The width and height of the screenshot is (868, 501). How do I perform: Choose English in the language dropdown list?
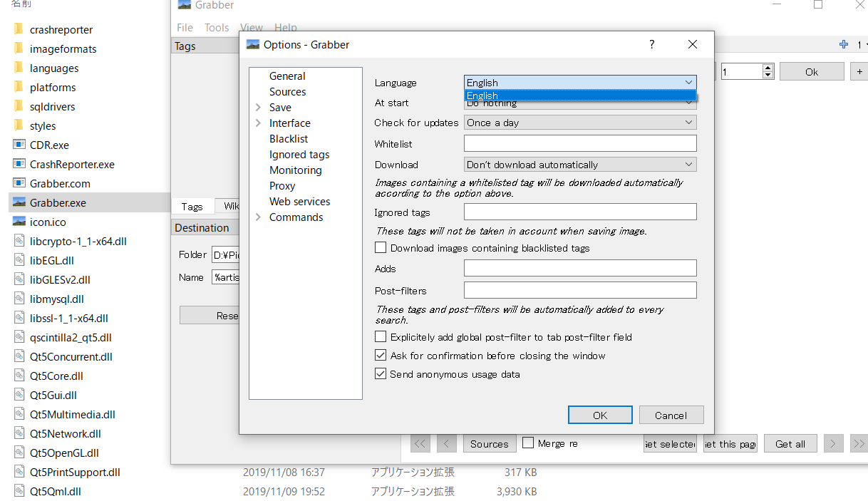tap(580, 95)
